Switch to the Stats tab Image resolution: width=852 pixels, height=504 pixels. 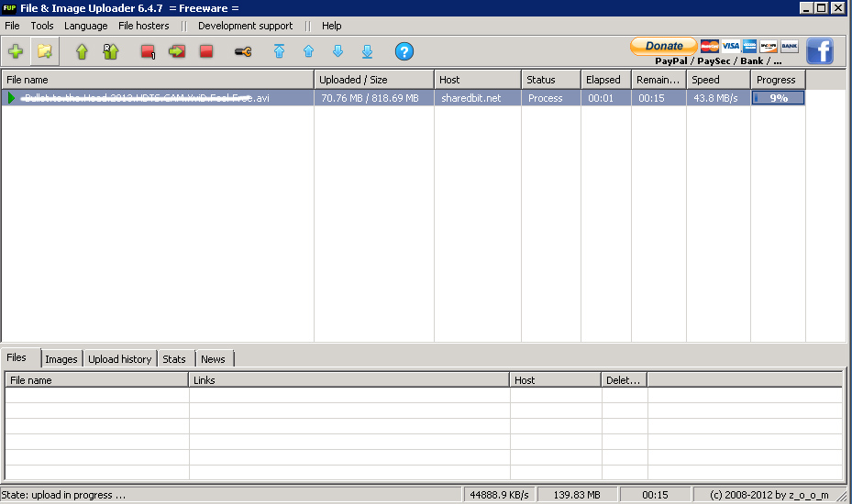[x=174, y=359]
